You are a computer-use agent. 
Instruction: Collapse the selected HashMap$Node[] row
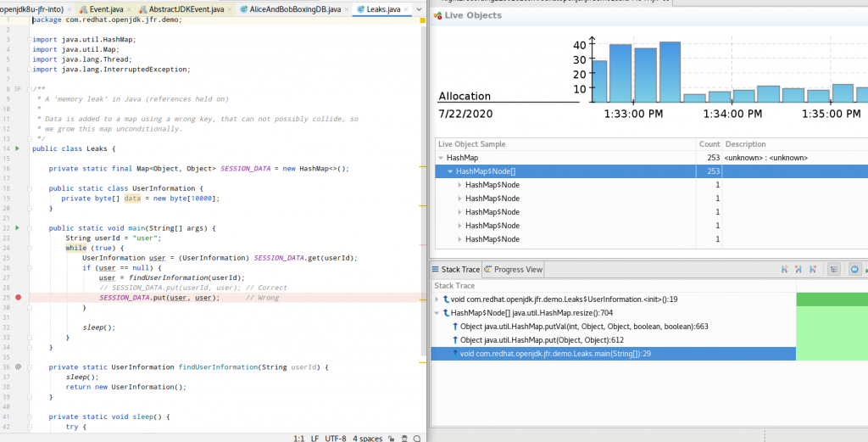coord(450,171)
